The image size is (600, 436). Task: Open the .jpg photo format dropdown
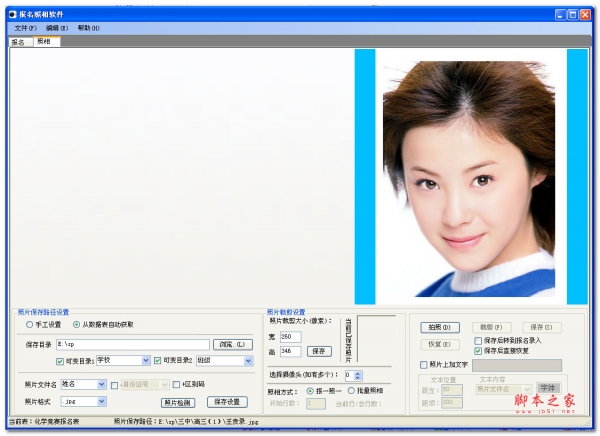(x=101, y=401)
